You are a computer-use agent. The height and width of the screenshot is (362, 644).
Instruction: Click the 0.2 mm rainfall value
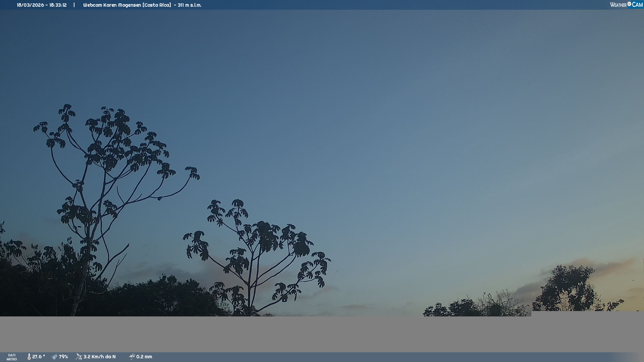click(144, 357)
